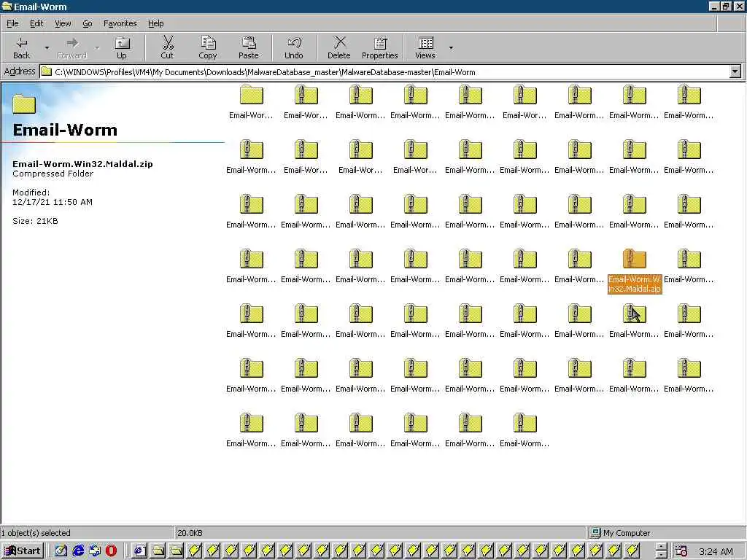The image size is (747, 560).
Task: Go up one folder level
Action: 122,47
